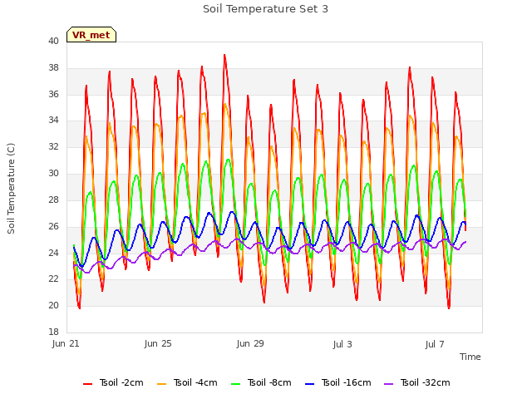Click the Soil Temperature Set 3 title
The height and width of the screenshot is (399, 532).
click(265, 9)
